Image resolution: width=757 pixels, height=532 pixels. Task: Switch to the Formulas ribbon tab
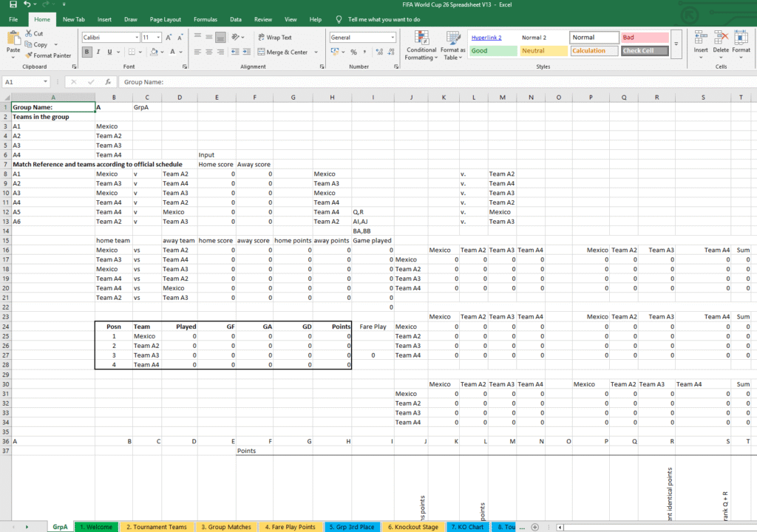pos(205,19)
